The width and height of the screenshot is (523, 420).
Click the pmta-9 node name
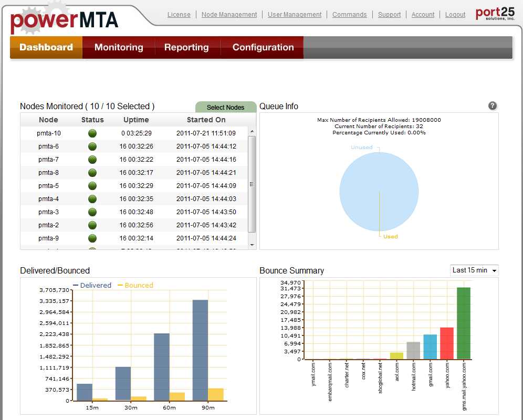48,238
